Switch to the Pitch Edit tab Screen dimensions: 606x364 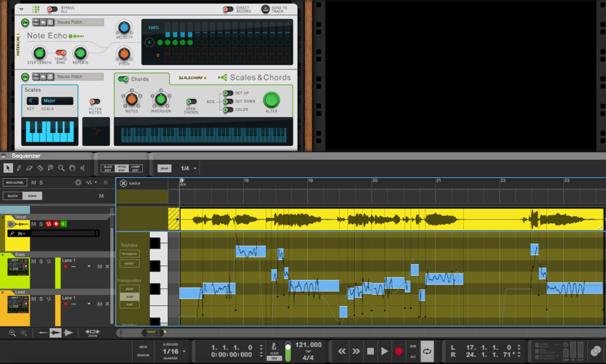tap(123, 168)
